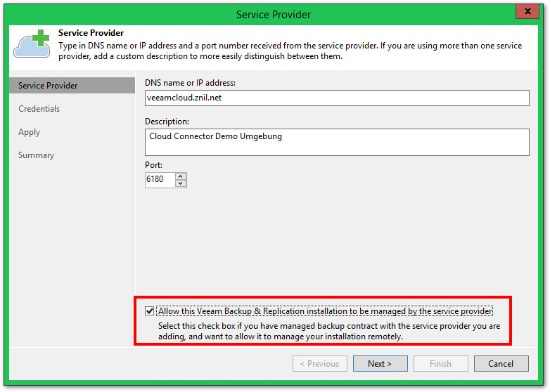
Task: Increase the port number with up arrow
Action: [181, 176]
